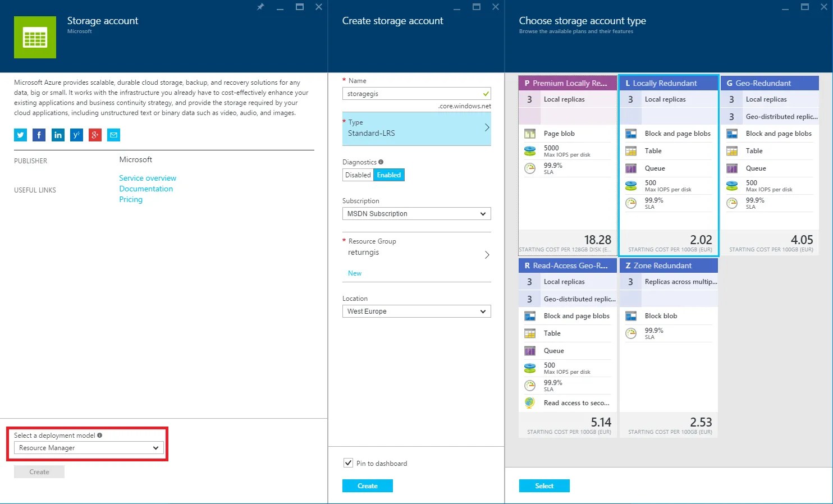Click the 2.02 starting cost price
The width and height of the screenshot is (833, 504).
(x=701, y=240)
